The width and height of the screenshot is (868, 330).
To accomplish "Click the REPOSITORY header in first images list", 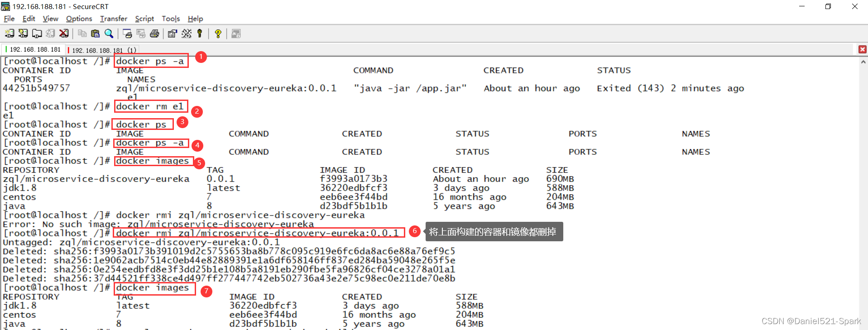I will [31, 170].
